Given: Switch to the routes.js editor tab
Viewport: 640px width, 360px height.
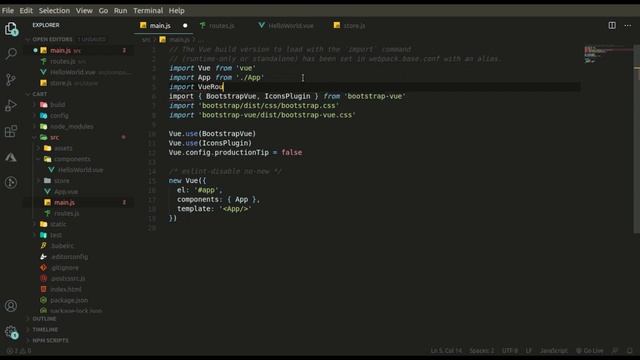Looking at the screenshot, I should click(222, 25).
